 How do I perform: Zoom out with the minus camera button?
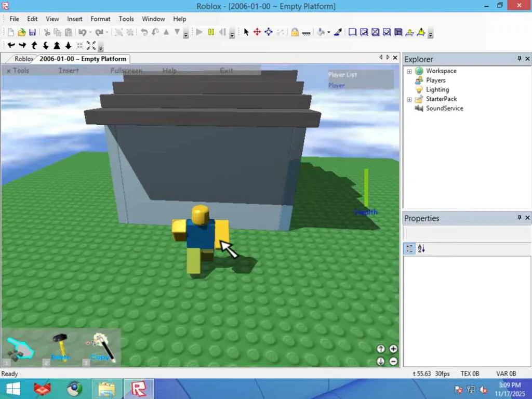coord(393,362)
